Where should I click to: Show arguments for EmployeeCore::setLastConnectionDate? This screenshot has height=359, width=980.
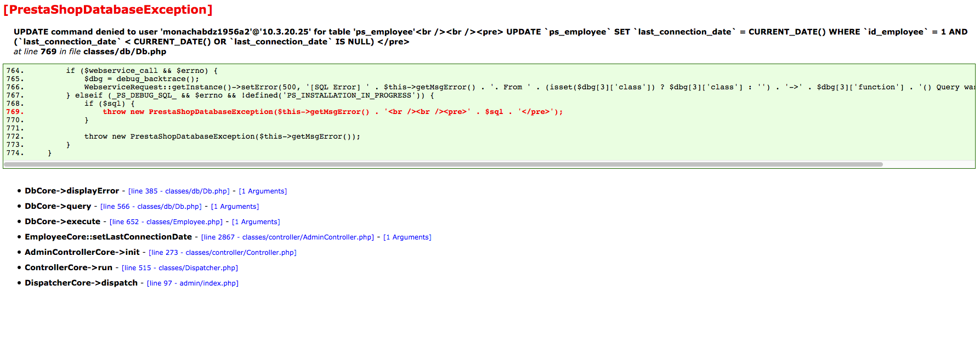click(407, 237)
